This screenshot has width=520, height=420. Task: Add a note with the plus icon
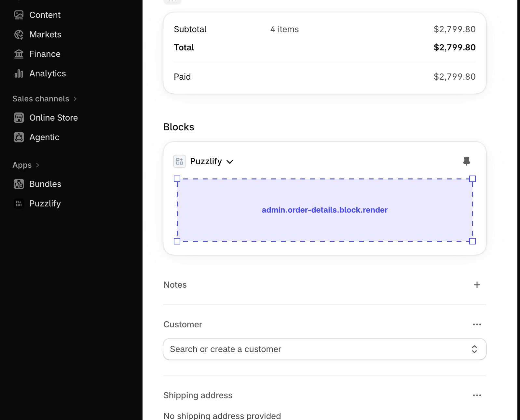coord(477,285)
